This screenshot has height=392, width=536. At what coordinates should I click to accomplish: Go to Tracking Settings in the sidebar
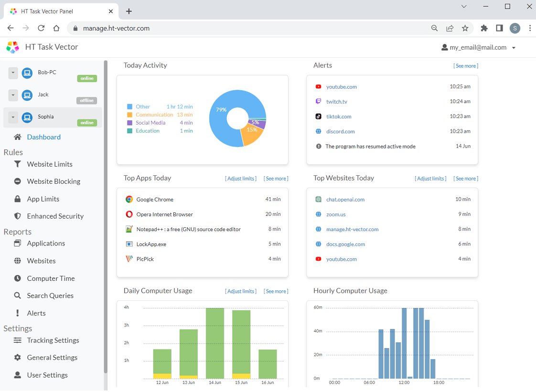pos(53,340)
